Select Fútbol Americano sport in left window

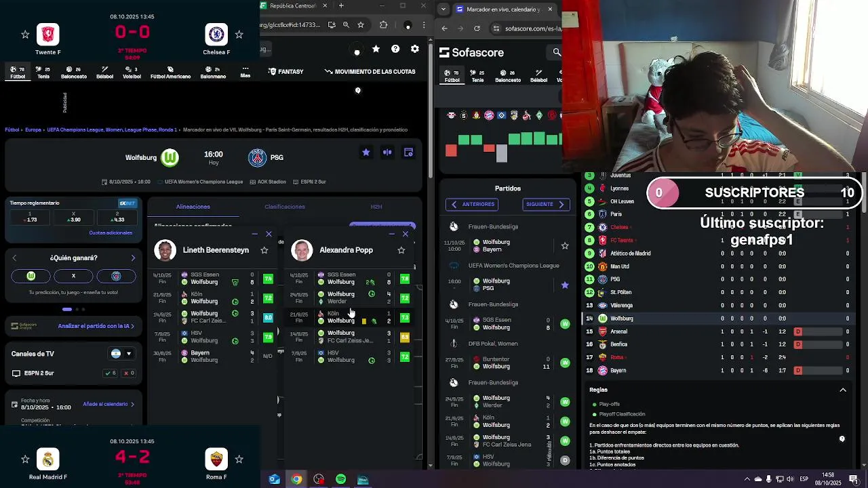170,73
